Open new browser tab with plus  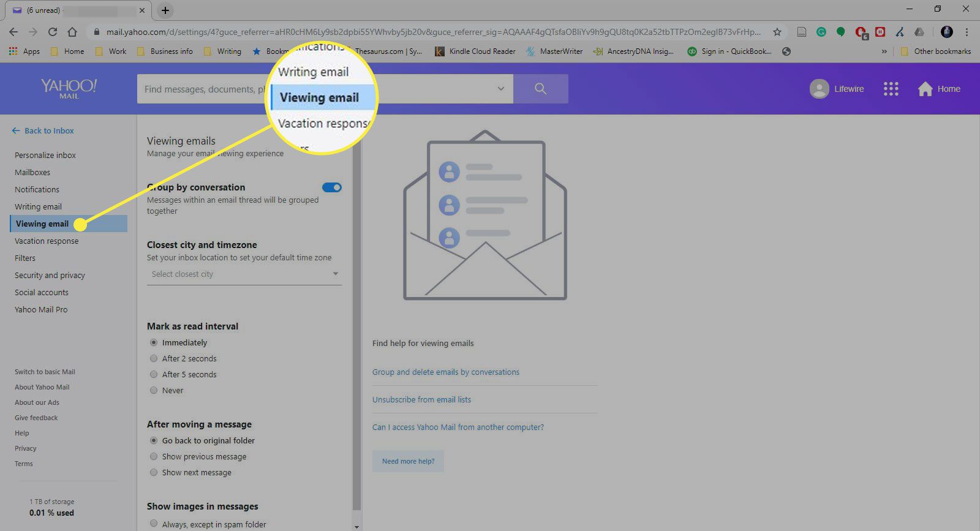tap(165, 10)
